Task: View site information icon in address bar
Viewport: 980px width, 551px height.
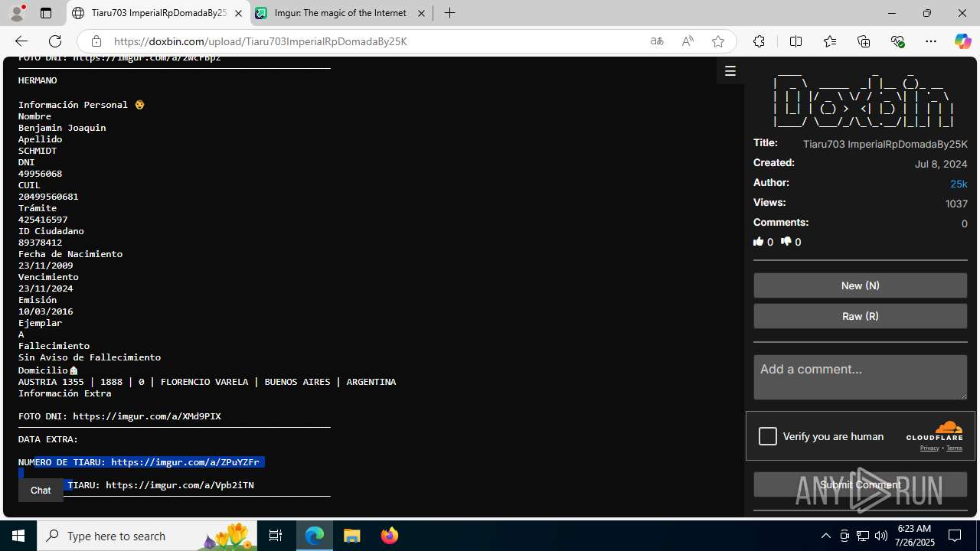Action: click(x=96, y=41)
